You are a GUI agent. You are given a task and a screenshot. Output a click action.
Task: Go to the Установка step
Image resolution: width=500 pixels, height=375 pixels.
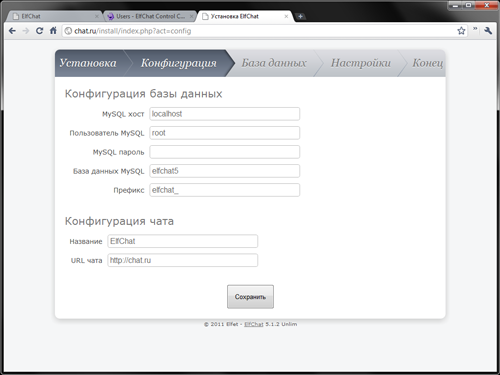tap(88, 63)
